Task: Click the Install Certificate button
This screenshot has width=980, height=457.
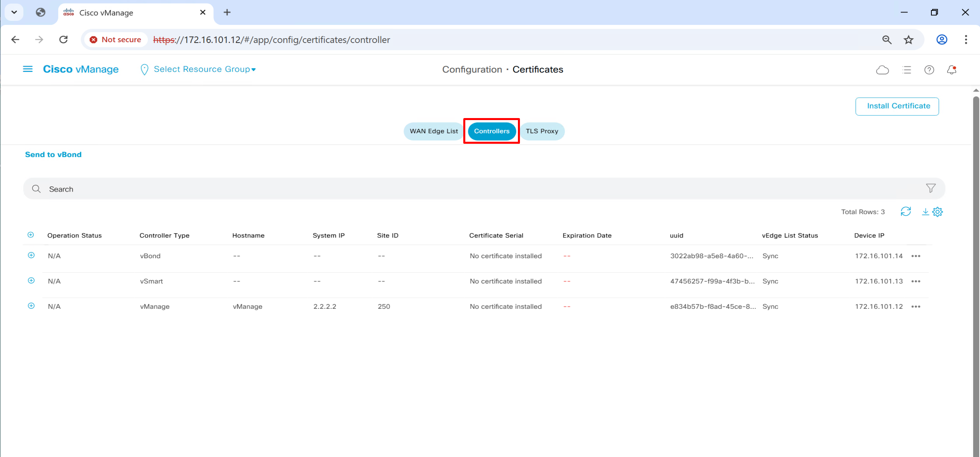Action: [x=897, y=106]
